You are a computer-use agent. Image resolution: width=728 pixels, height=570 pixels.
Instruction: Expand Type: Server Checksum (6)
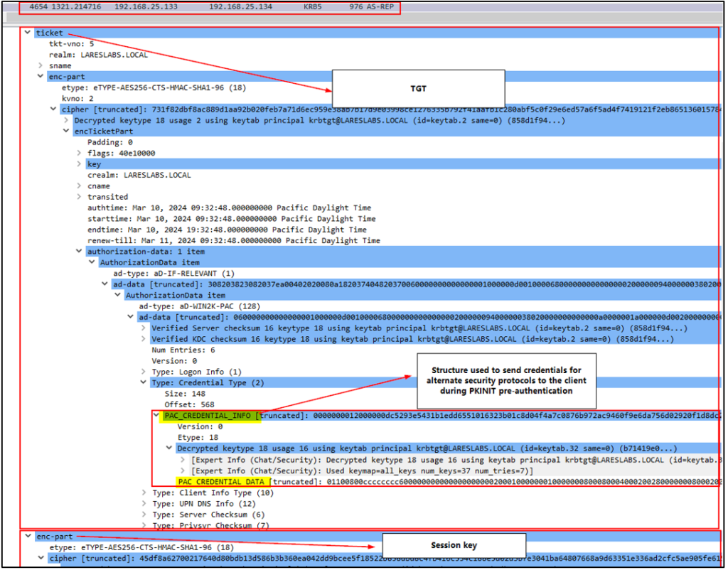tap(144, 515)
